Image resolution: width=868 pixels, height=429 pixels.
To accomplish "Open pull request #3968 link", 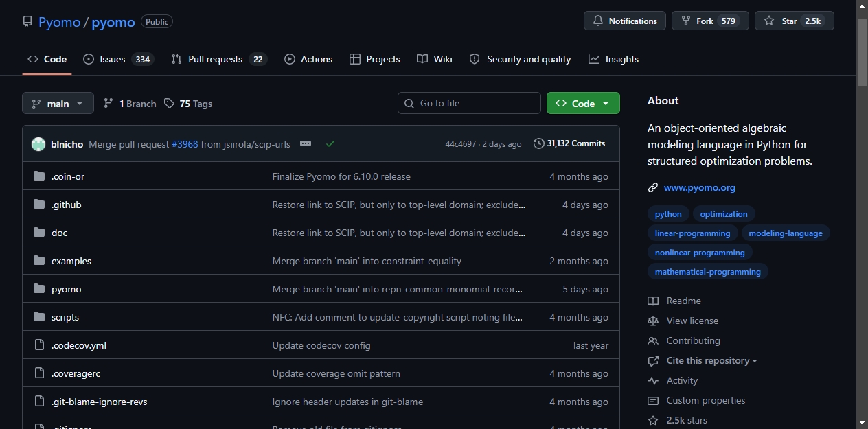I will tap(185, 144).
